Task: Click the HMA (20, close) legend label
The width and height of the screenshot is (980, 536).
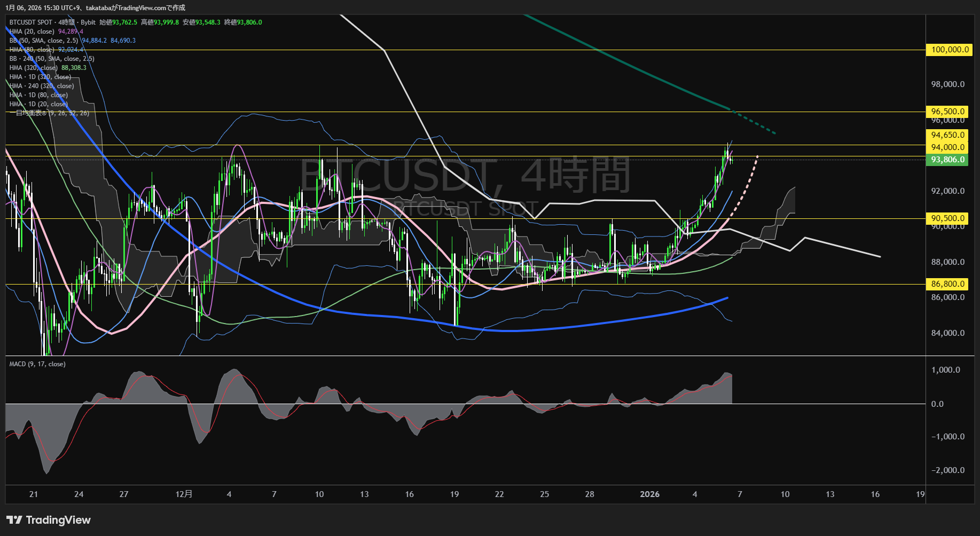Action: (x=32, y=31)
